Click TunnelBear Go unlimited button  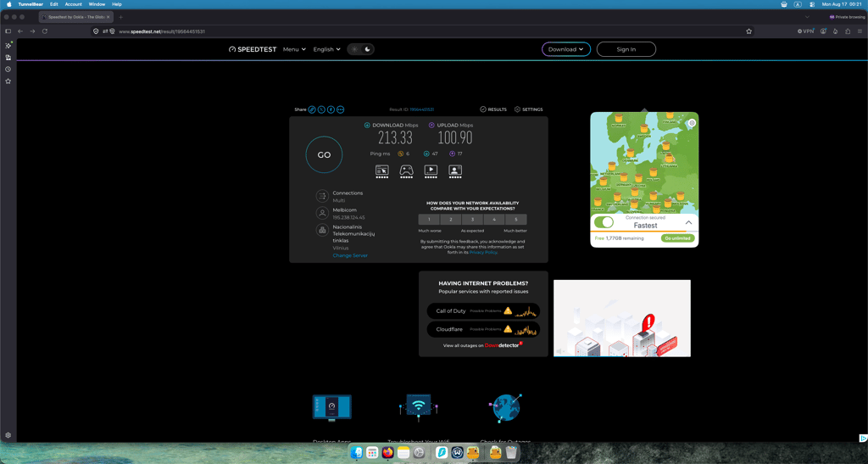pos(677,238)
